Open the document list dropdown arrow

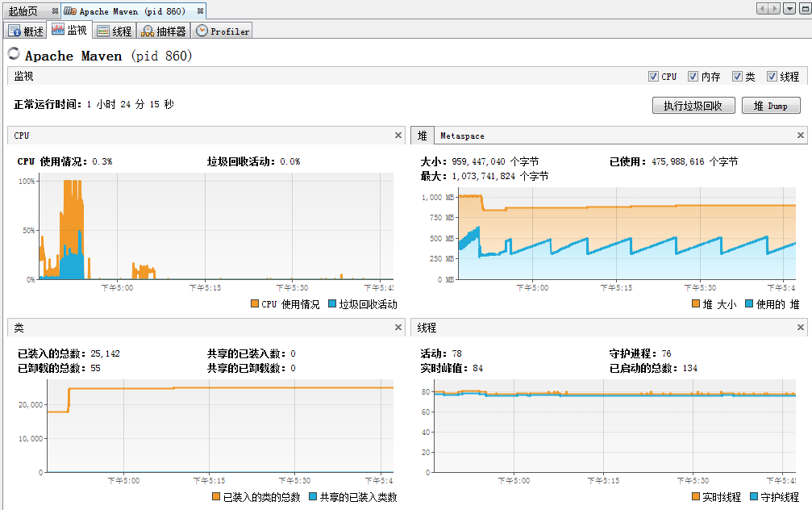point(789,8)
